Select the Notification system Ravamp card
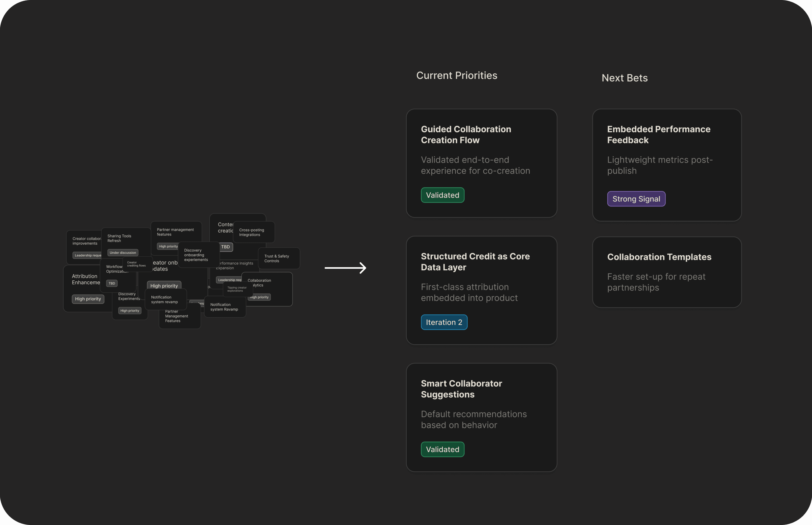 coord(225,307)
